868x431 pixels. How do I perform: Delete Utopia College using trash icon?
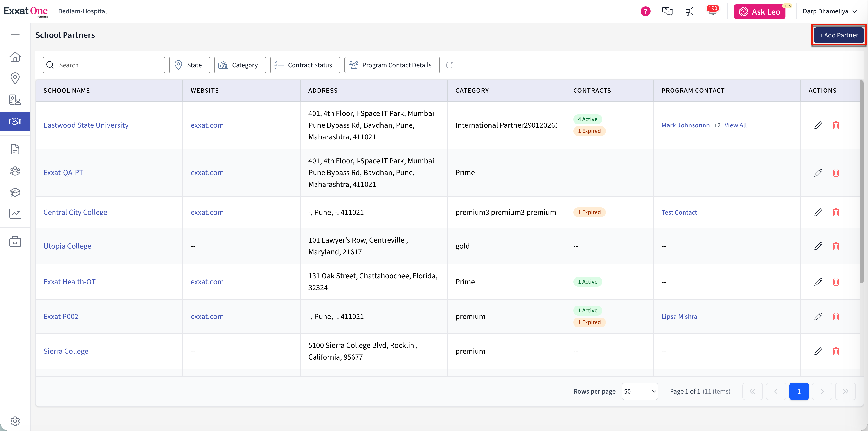coord(836,246)
